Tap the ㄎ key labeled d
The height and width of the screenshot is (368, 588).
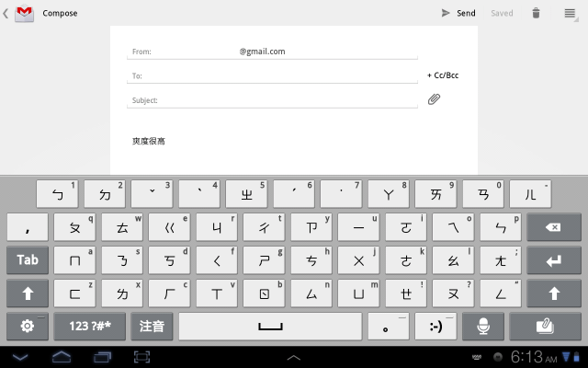pyautogui.click(x=169, y=260)
